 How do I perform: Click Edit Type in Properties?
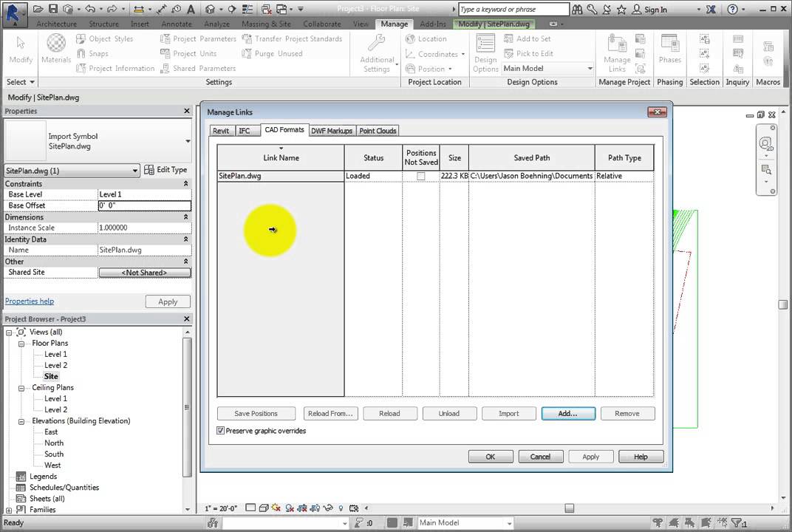pos(165,170)
